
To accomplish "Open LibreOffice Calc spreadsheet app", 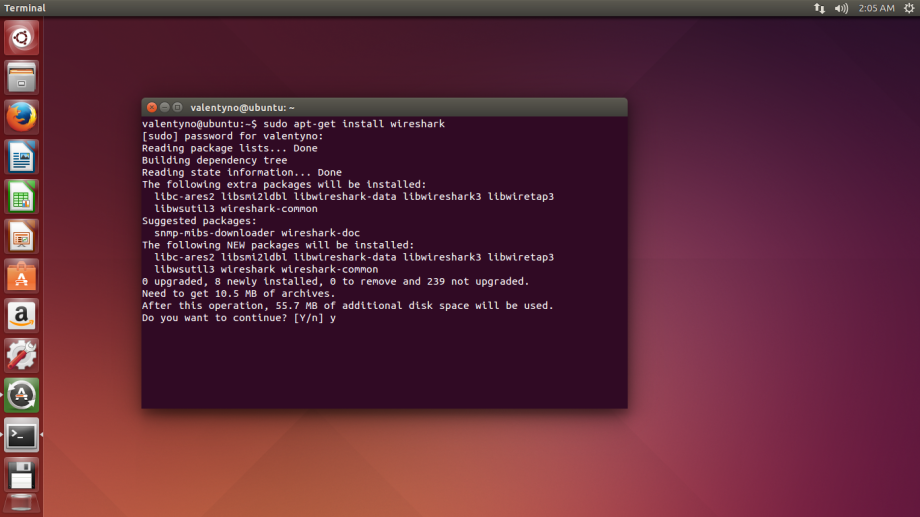I will [x=21, y=196].
